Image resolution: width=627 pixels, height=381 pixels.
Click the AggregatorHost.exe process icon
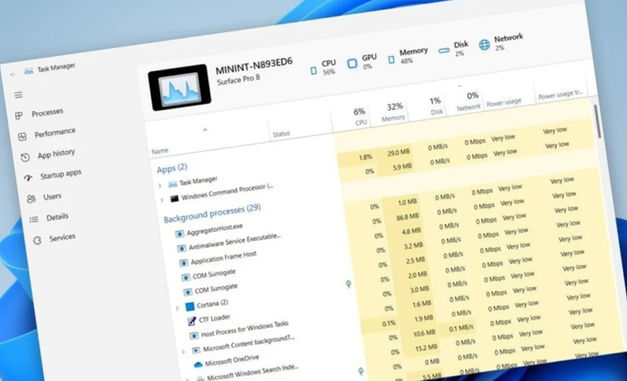[180, 234]
